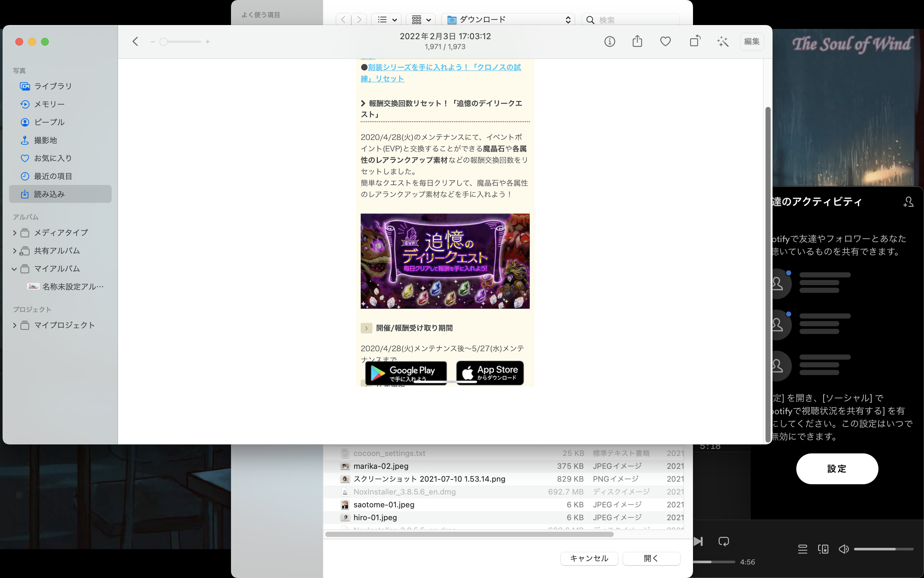Select スクリーンショット 2021-07-10 1.53.14.png file

click(x=504, y=479)
